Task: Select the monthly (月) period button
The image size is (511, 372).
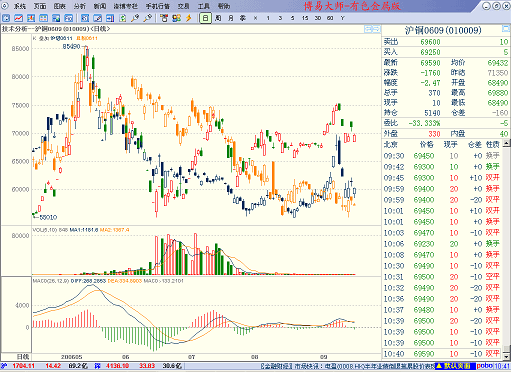Action: 231,18
